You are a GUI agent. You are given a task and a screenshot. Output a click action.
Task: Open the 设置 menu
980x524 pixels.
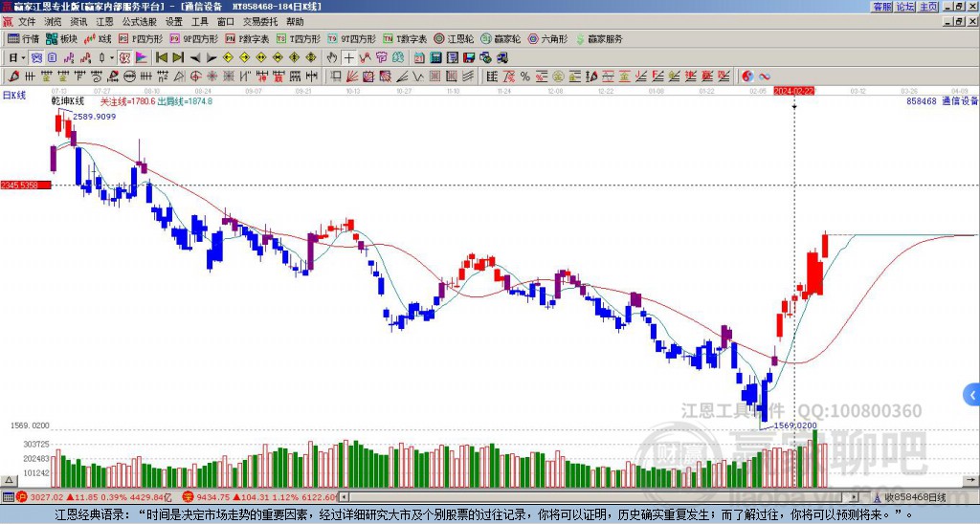point(174,22)
